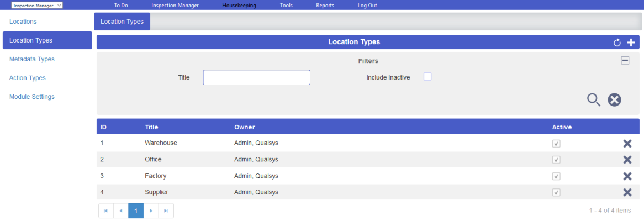Open the Housekeeping menu
Image resolution: width=644 pixels, height=221 pixels.
pyautogui.click(x=239, y=6)
